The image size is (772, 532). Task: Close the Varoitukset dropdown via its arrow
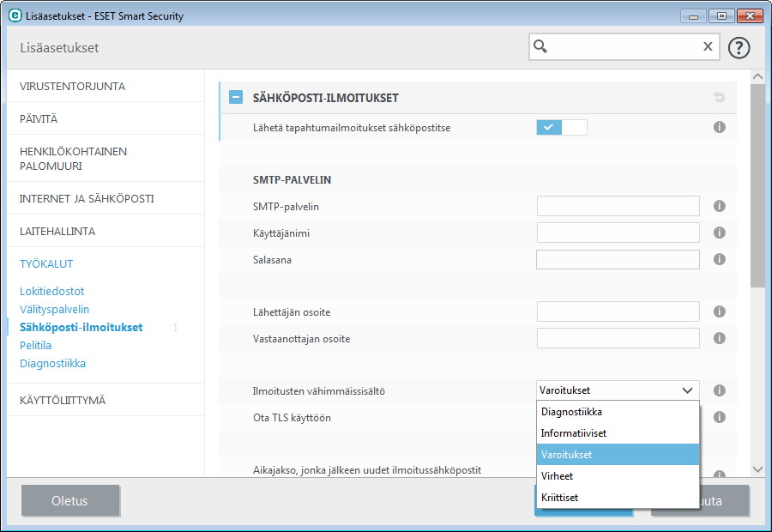coord(687,390)
